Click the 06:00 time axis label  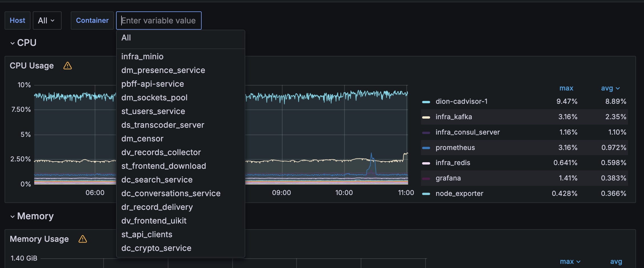[95, 193]
